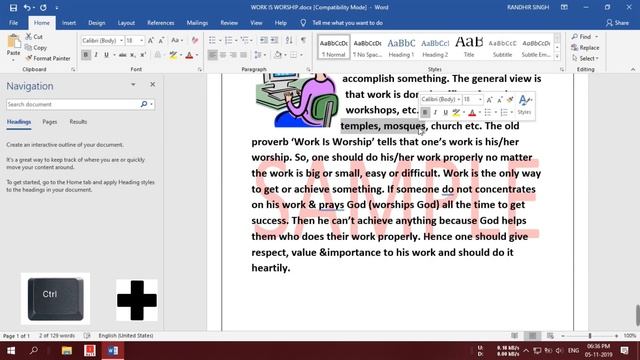The image size is (640, 360).
Task: Switch to the Layout tab
Action: (126, 23)
